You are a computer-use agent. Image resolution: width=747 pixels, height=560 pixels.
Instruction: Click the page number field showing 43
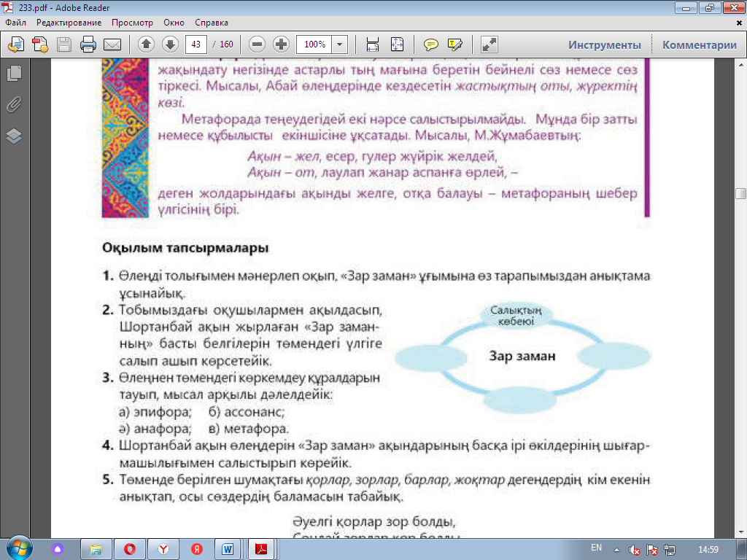click(x=196, y=44)
